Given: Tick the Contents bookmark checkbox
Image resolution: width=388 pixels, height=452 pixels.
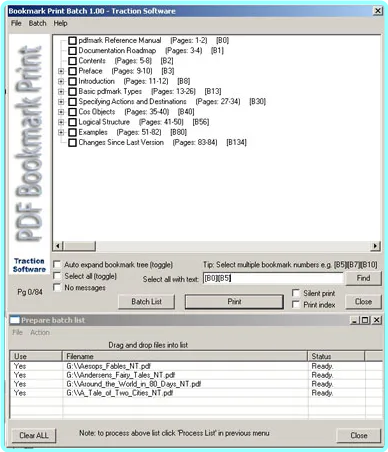Looking at the screenshot, I should tap(72, 61).
